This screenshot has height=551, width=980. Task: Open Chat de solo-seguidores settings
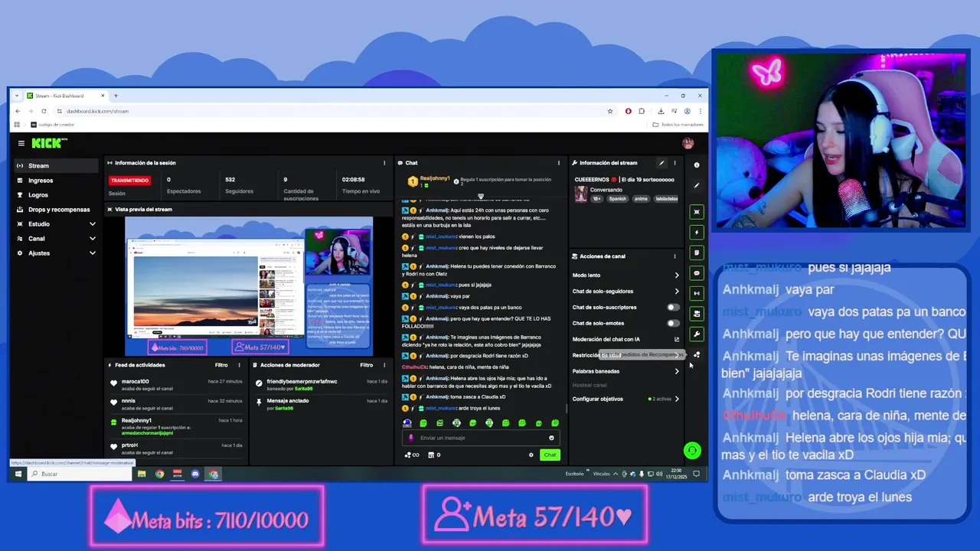click(626, 291)
